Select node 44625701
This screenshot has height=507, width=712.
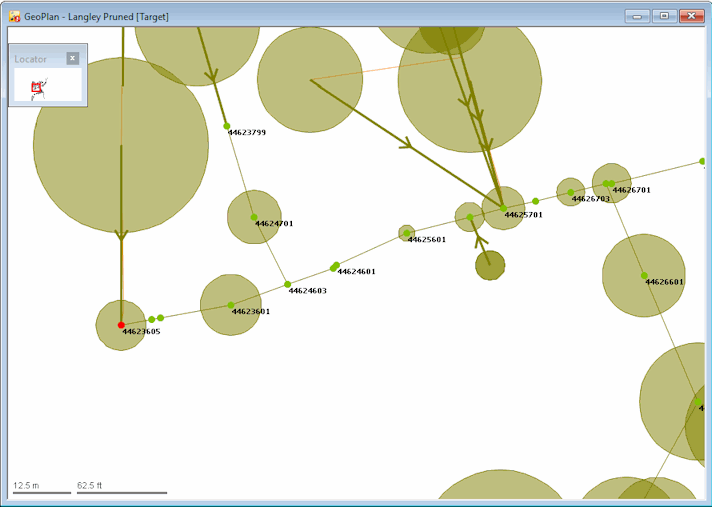pos(503,208)
